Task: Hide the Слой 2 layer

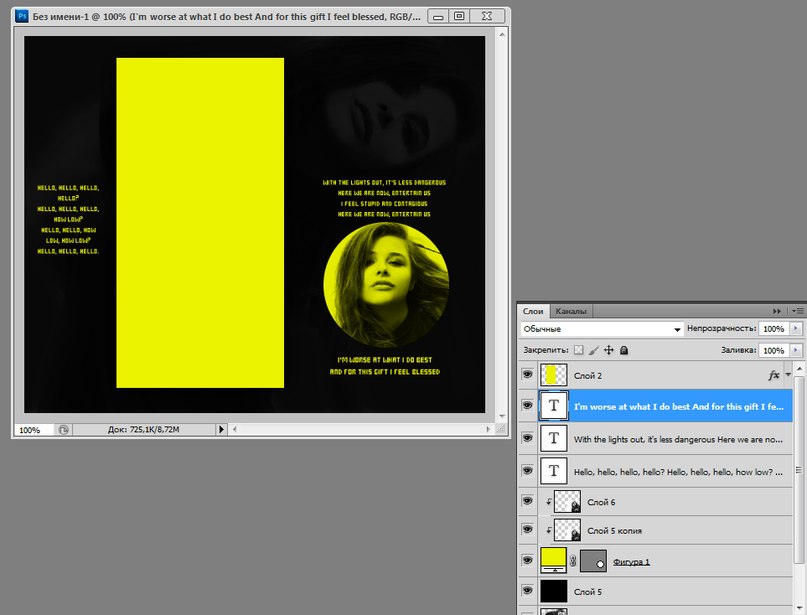Action: (528, 374)
